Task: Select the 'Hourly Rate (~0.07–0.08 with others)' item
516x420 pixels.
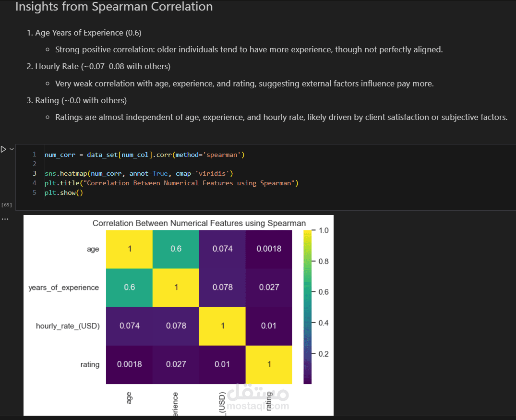Action: [x=103, y=67]
